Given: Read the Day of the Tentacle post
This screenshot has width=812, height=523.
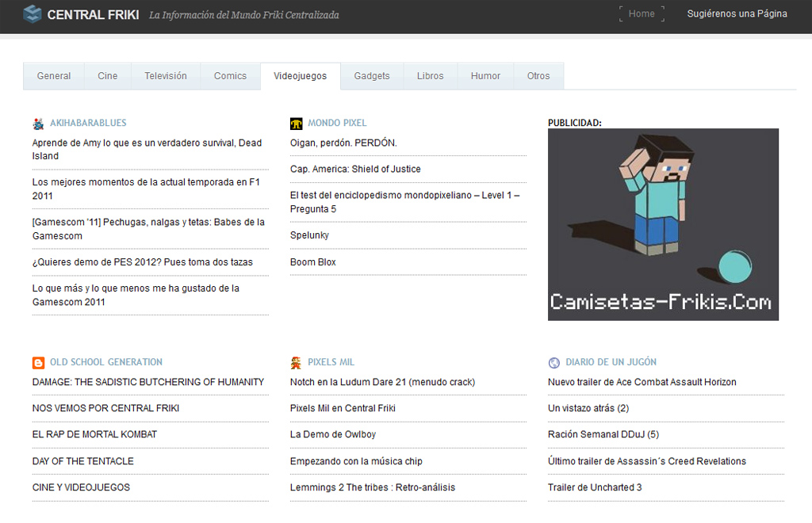Looking at the screenshot, I should [x=82, y=461].
